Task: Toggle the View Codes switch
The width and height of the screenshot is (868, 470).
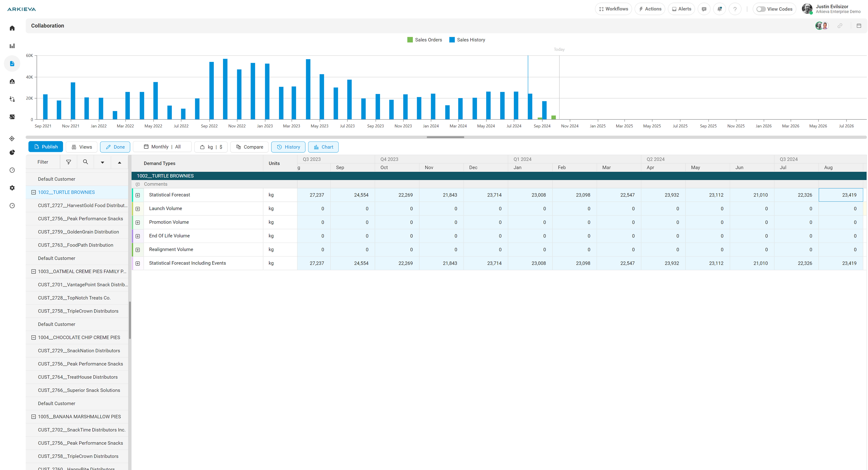Action: [x=761, y=9]
